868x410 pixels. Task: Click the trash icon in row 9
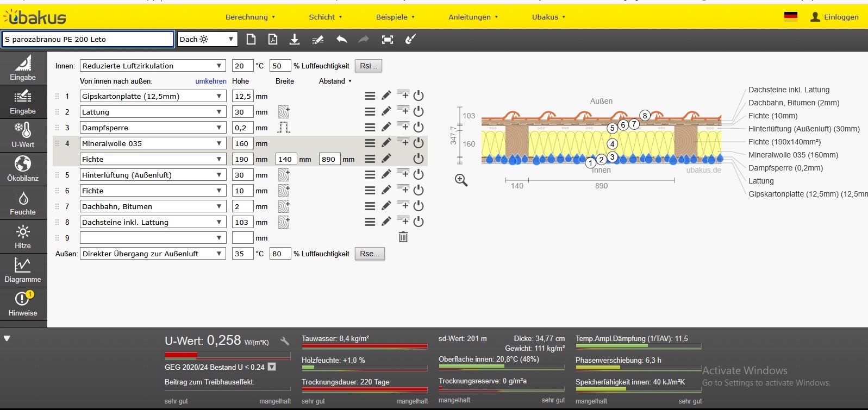pyautogui.click(x=403, y=237)
